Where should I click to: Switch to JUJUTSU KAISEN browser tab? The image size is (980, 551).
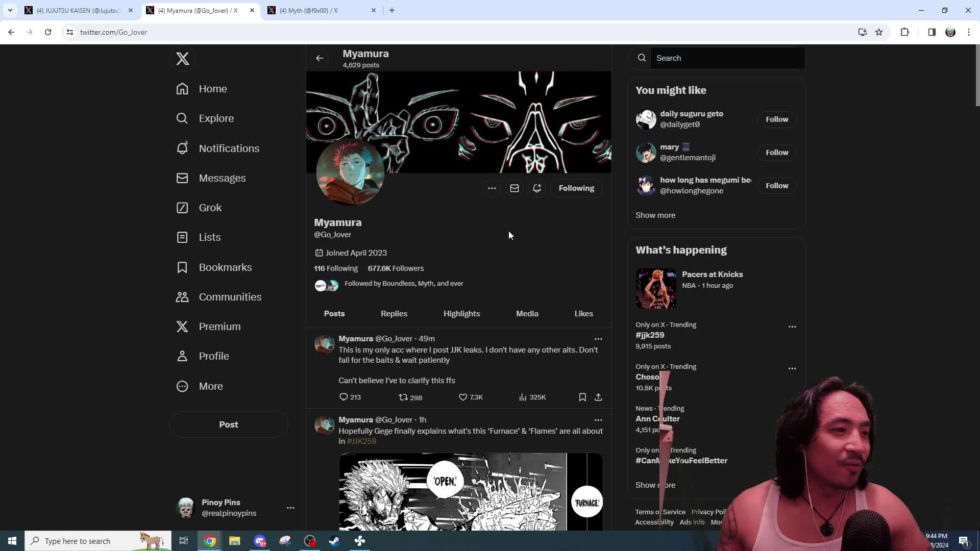click(x=79, y=10)
